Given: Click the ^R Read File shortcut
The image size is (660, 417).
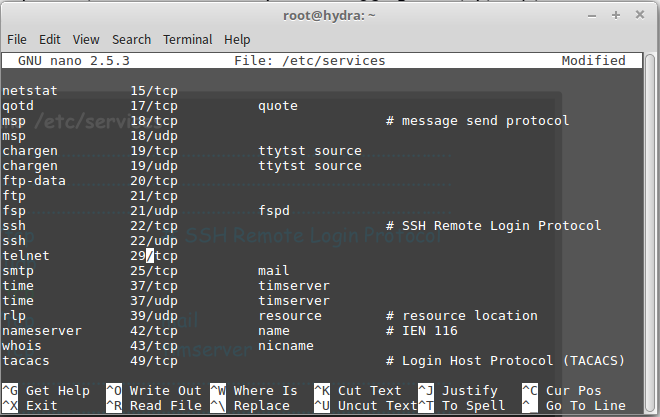Looking at the screenshot, I should tap(154, 406).
